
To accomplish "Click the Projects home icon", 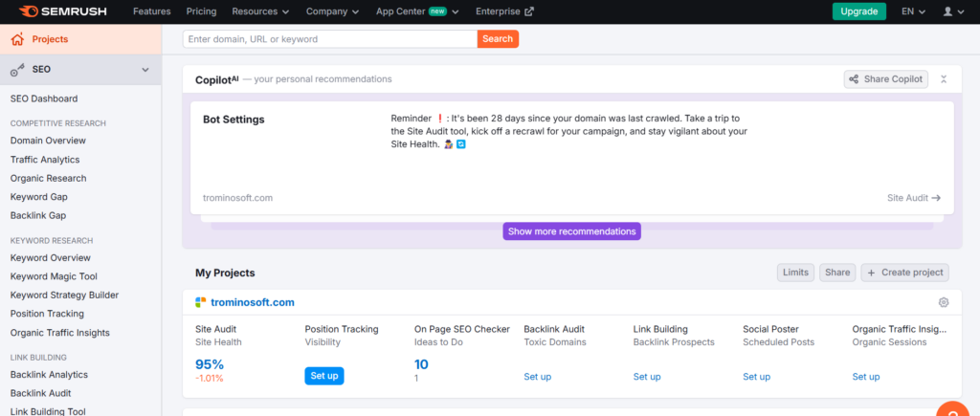I will (17, 39).
